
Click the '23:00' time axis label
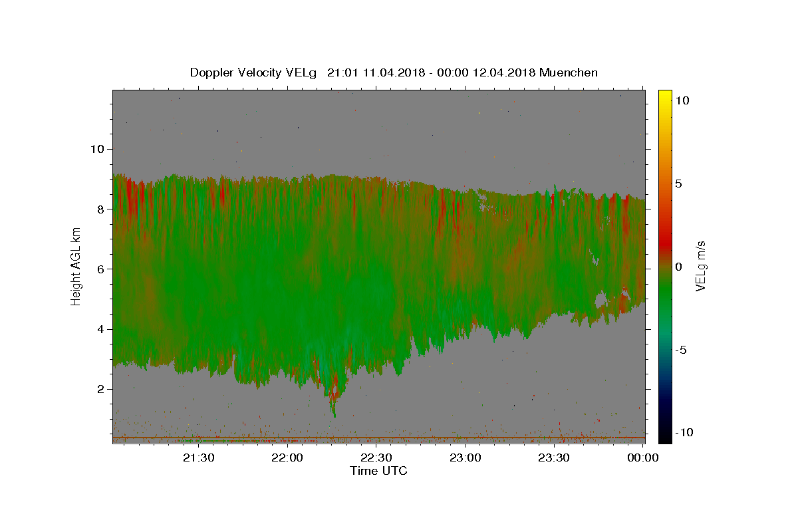coord(465,458)
